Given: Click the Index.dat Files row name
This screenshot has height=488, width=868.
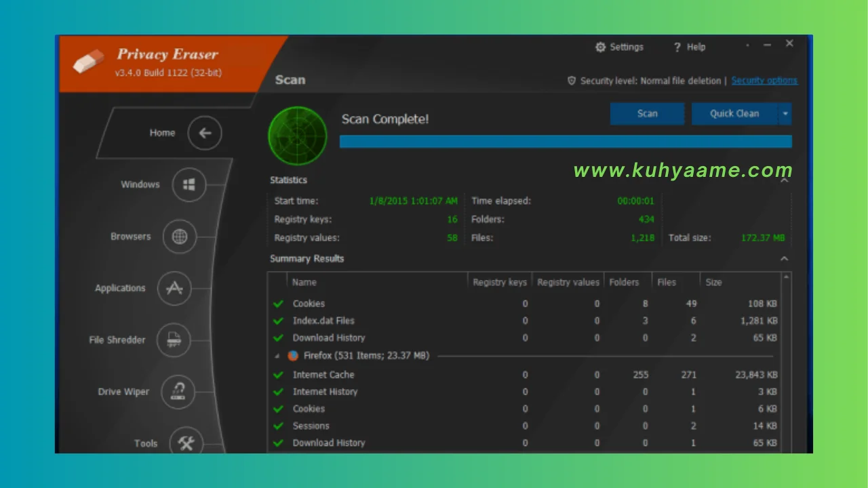Looking at the screenshot, I should coord(323,321).
